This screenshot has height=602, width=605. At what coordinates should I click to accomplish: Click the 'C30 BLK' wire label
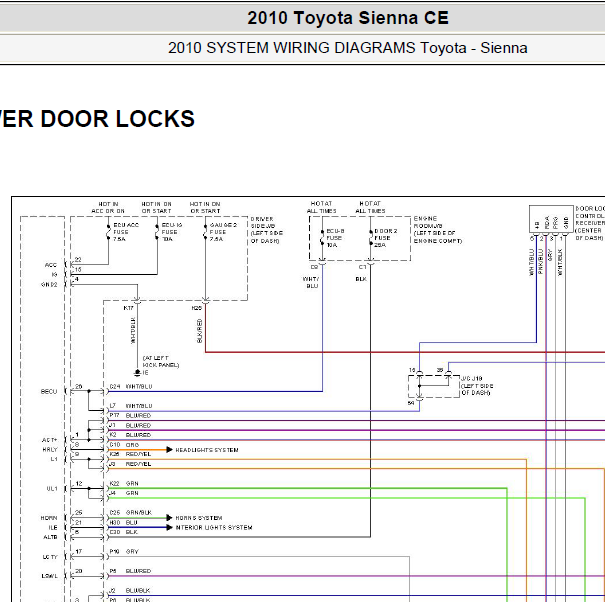(123, 532)
